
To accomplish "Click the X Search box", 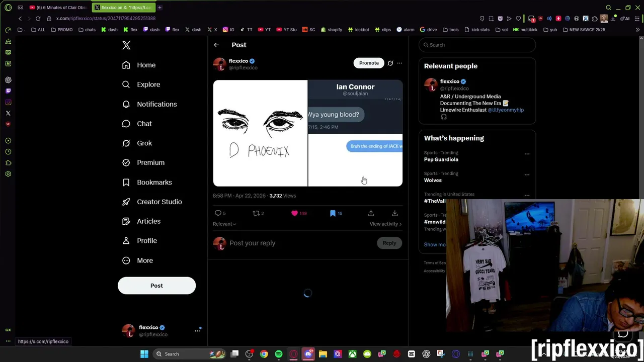I will point(477,45).
